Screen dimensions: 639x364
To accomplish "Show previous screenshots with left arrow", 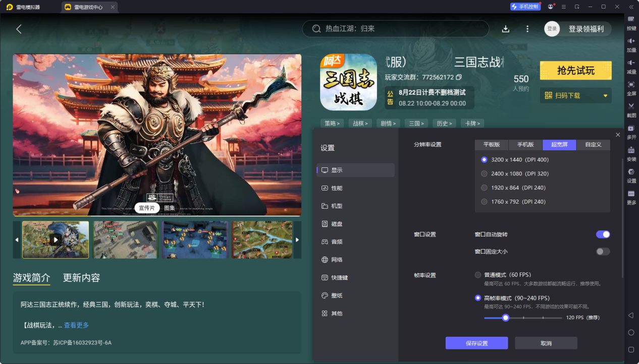I will pos(17,240).
